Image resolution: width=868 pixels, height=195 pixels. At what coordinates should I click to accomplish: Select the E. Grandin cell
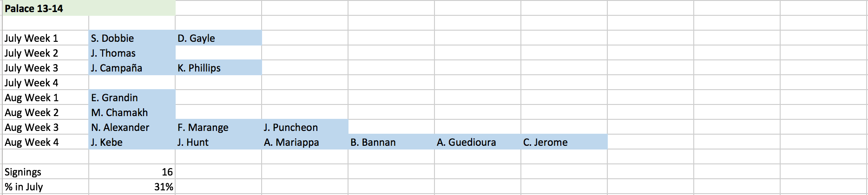pyautogui.click(x=132, y=97)
